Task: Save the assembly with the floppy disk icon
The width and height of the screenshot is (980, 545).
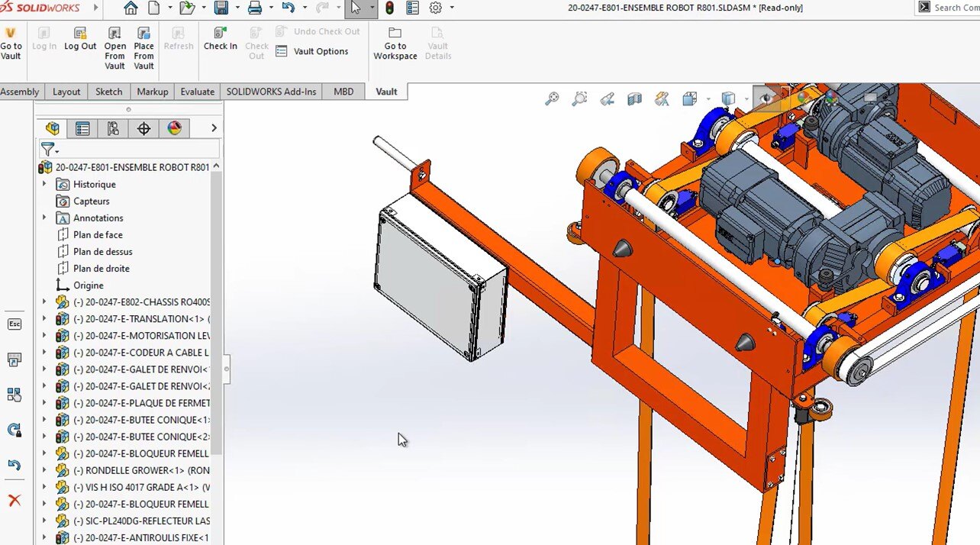Action: tap(221, 8)
